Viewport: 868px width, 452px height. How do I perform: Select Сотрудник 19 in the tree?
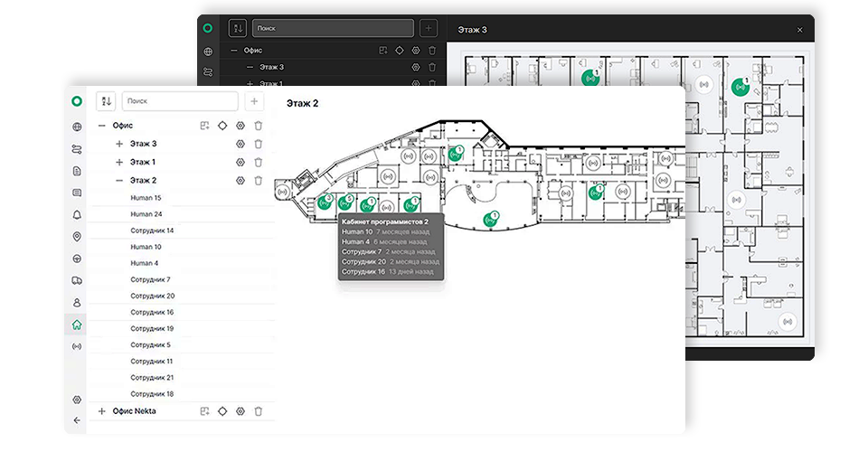tap(152, 328)
